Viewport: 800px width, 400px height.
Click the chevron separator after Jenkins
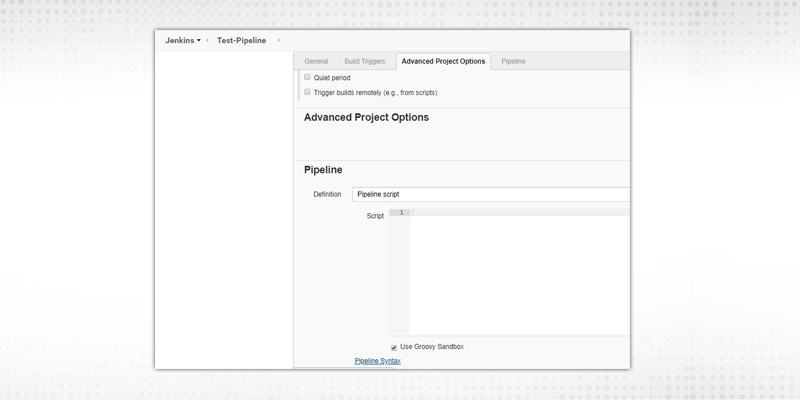207,41
